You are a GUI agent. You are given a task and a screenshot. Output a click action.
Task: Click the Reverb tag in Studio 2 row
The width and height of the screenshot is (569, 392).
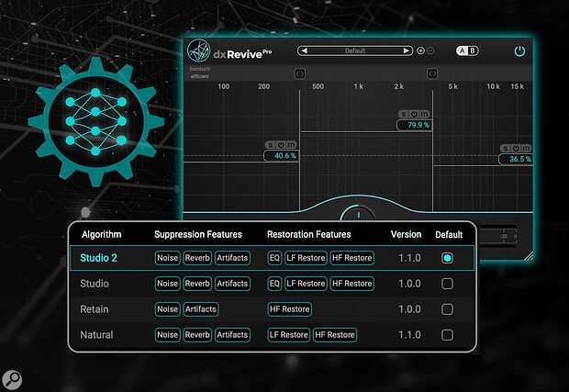coord(197,258)
